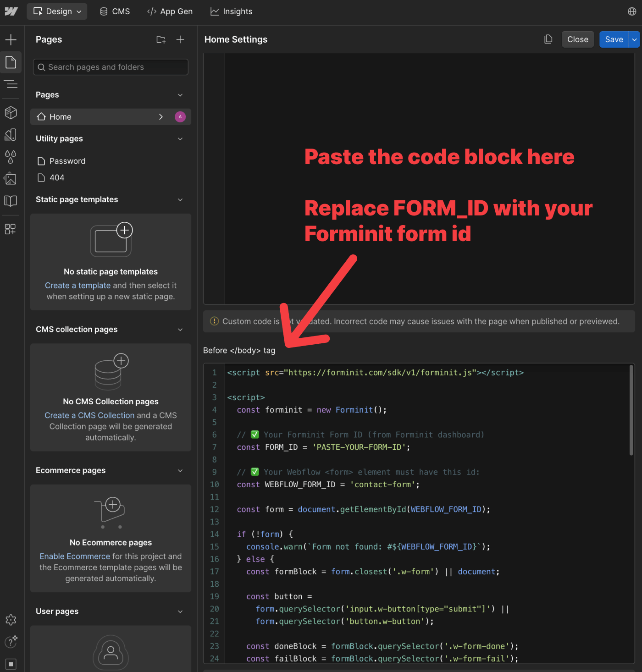Collapse the Pages section

click(180, 95)
